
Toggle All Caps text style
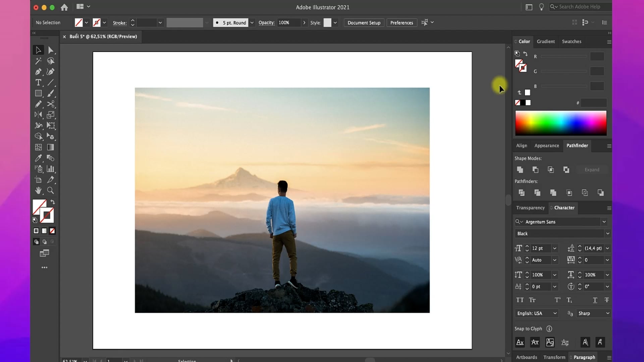pyautogui.click(x=520, y=300)
